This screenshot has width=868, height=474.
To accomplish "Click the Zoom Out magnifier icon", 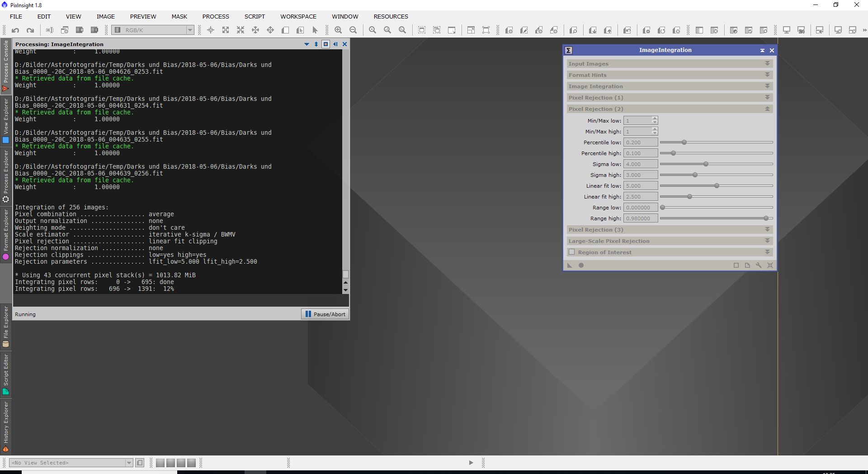I will pos(353,30).
